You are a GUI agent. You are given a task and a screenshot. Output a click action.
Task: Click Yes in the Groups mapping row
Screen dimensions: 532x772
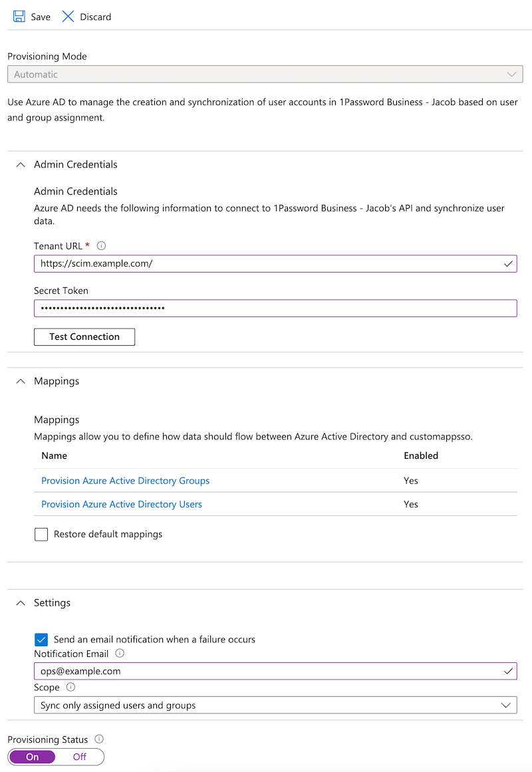411,481
